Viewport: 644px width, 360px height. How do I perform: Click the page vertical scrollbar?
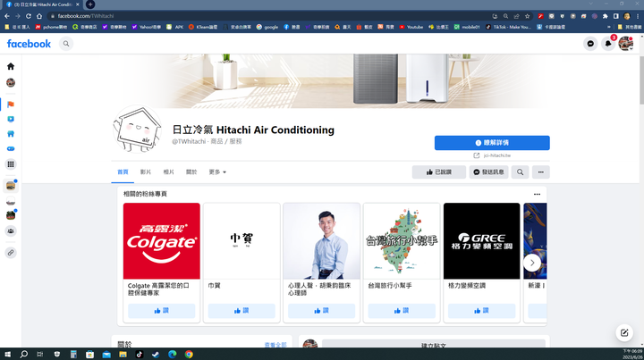[641, 80]
